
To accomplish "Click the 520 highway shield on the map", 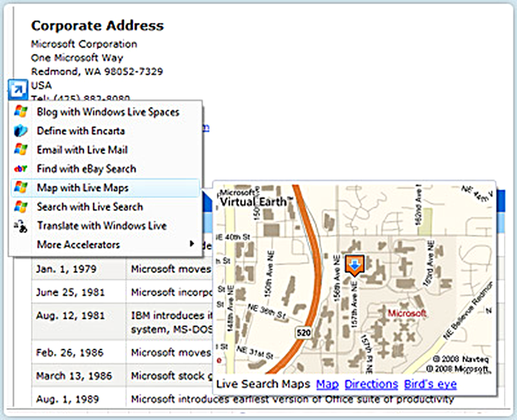I will pos(303,332).
